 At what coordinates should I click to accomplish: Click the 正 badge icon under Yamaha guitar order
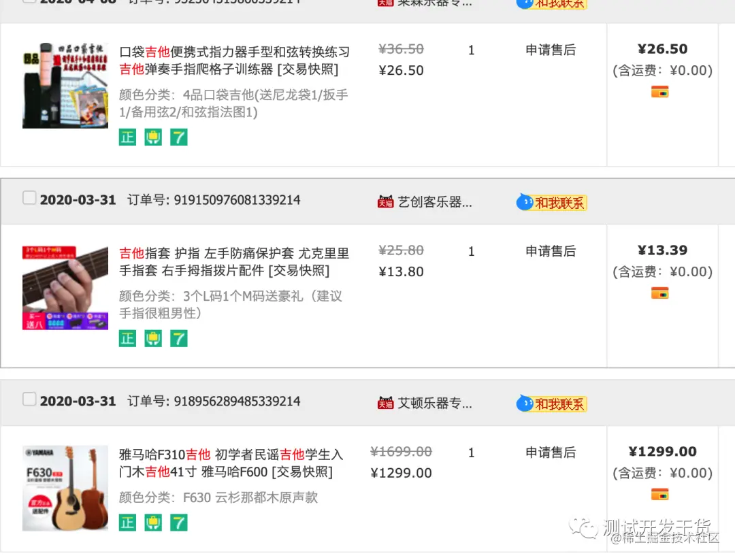click(x=127, y=522)
